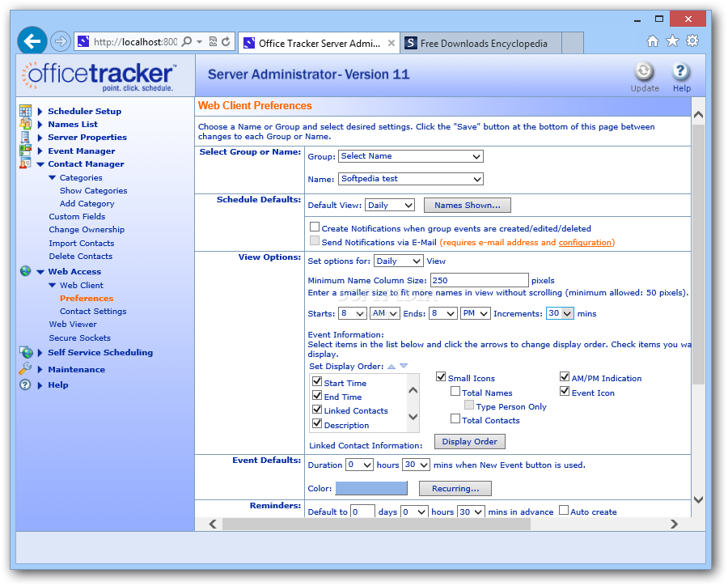Click the Server Properties icon

tap(26, 137)
